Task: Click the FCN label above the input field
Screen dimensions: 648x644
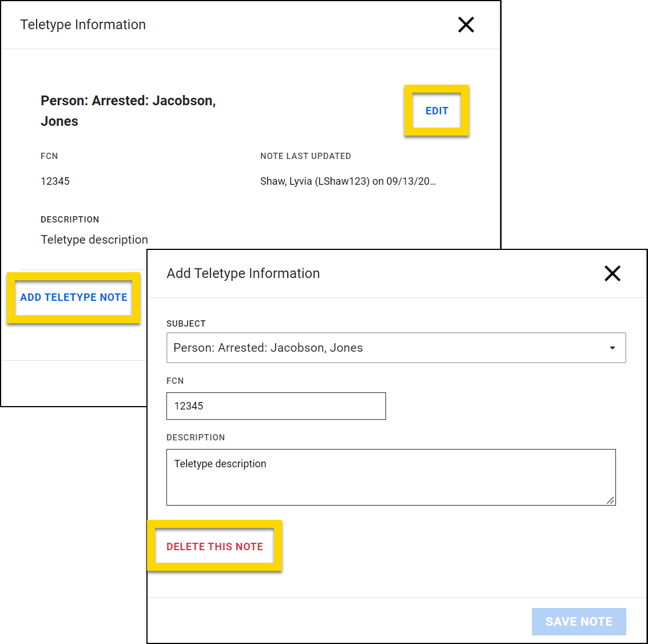Action: (175, 381)
